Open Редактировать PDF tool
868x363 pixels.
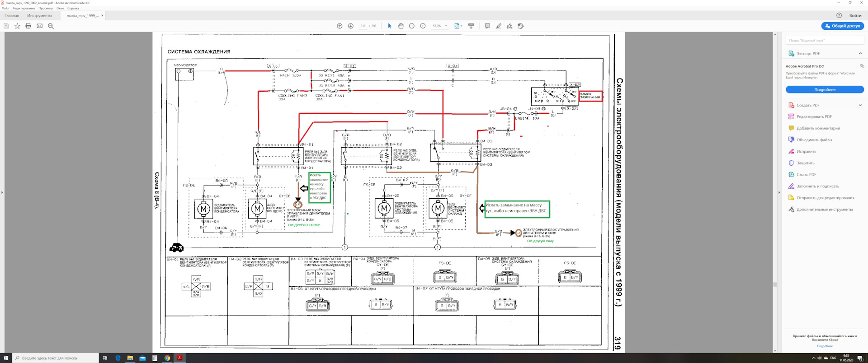(814, 117)
